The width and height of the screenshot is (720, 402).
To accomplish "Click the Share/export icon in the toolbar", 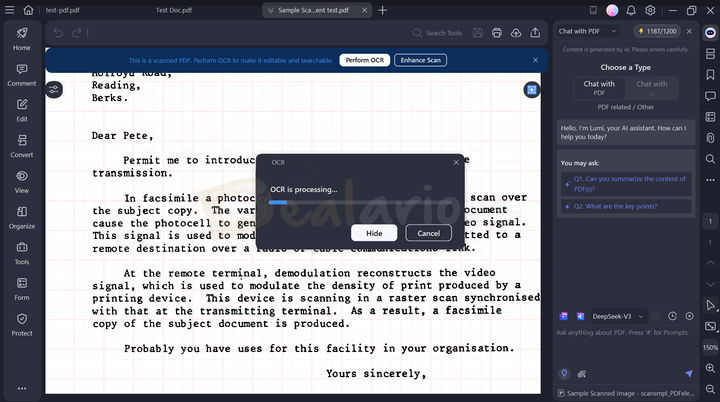I will [535, 33].
